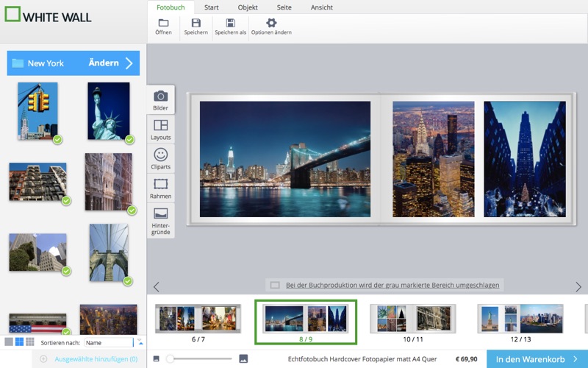Screen dimensions: 588x368
Task: Go to next spread with right arrow
Action: (x=578, y=287)
